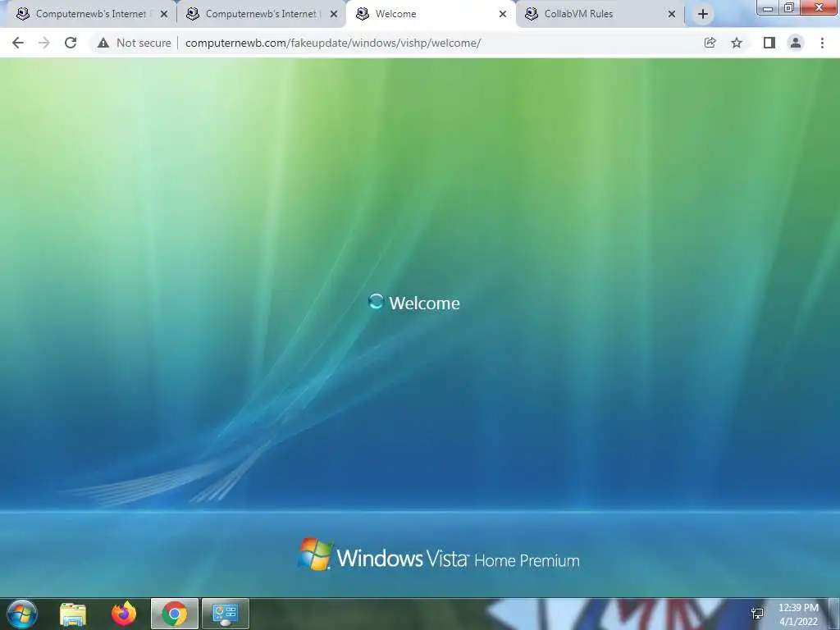Click the spinning loading circle

click(x=376, y=302)
